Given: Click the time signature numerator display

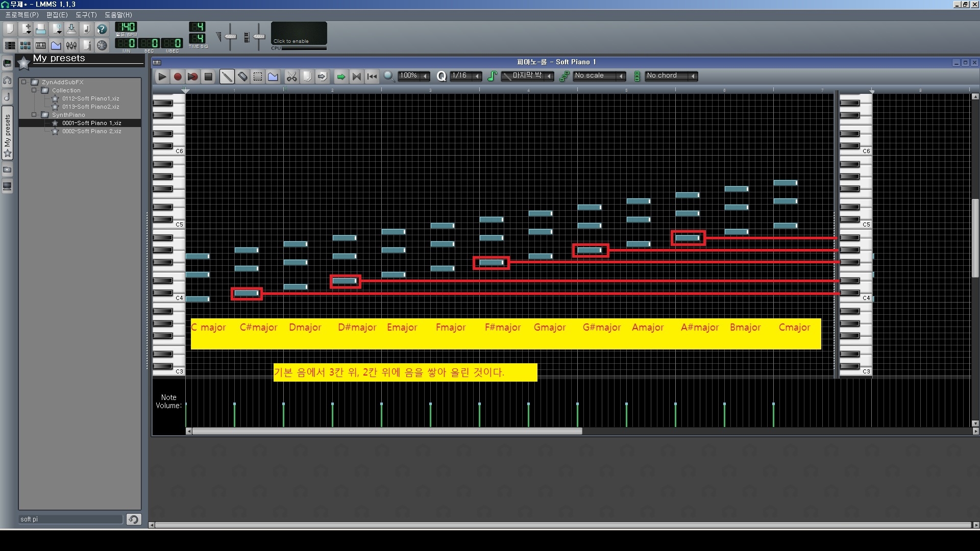Looking at the screenshot, I should click(197, 27).
